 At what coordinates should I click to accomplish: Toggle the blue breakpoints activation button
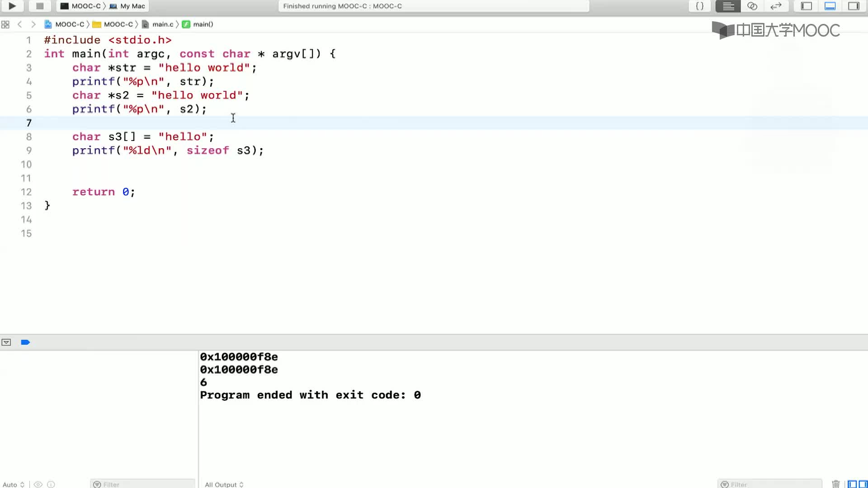25,342
